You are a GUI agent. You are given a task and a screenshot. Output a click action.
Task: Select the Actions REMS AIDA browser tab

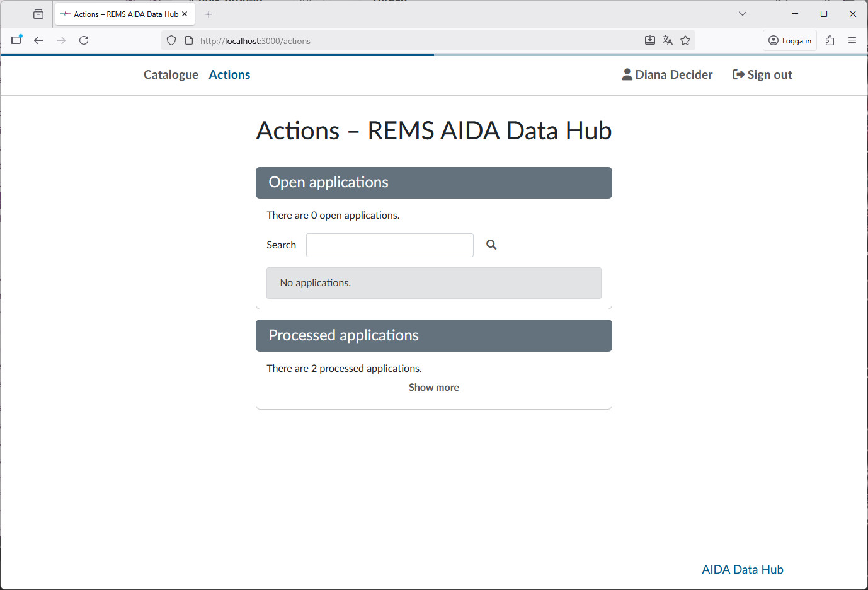(120, 13)
